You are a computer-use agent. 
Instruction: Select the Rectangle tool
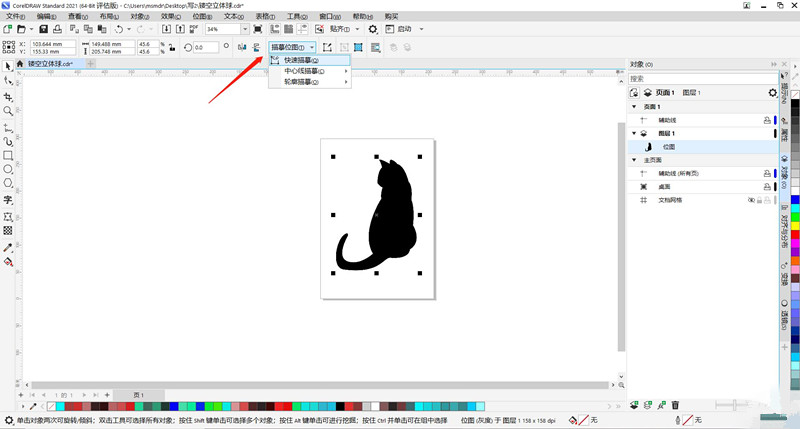[x=8, y=156]
